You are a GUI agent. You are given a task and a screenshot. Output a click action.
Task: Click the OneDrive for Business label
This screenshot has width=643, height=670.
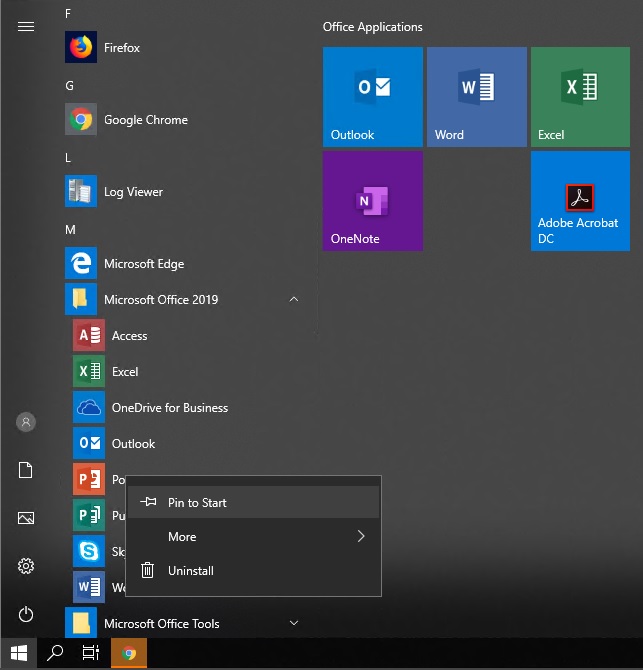(x=170, y=408)
